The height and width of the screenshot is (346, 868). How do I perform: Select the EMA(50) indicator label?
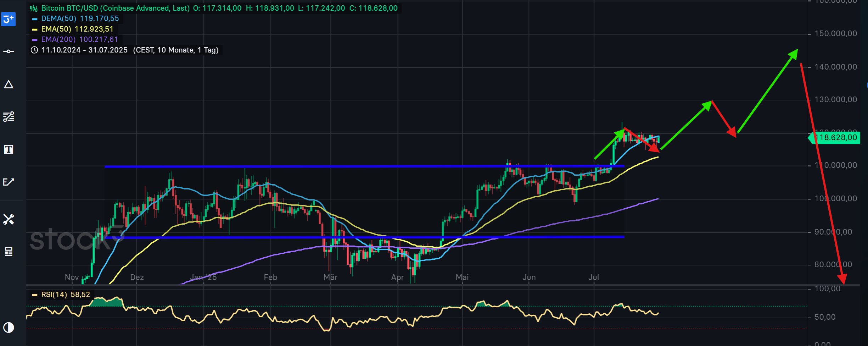pos(56,29)
